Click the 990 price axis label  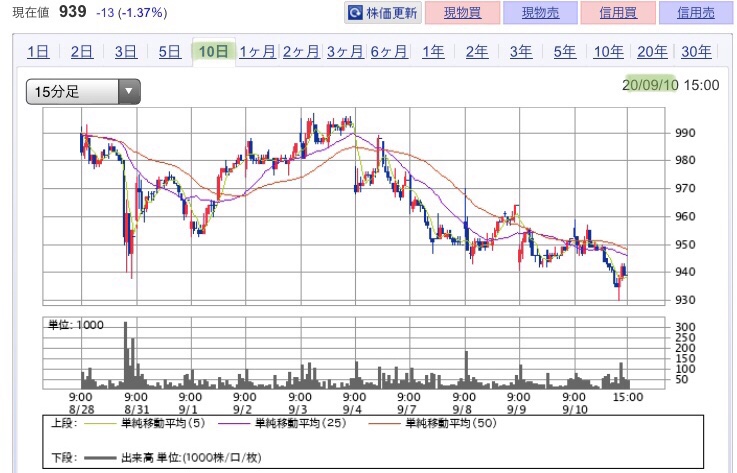pos(685,133)
